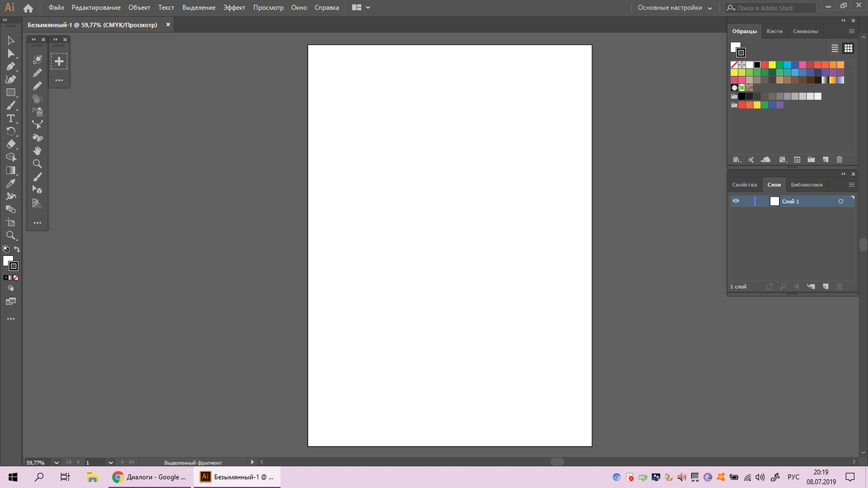The height and width of the screenshot is (488, 868).
Task: Select the Gradient tool
Action: coord(11,171)
